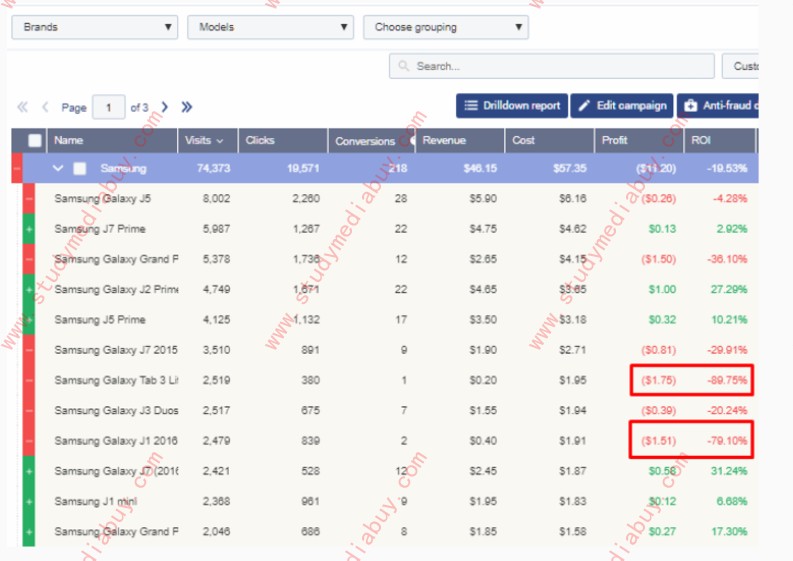Screen dimensions: 793x561
Task: Open the Models dropdown
Action: [x=270, y=27]
